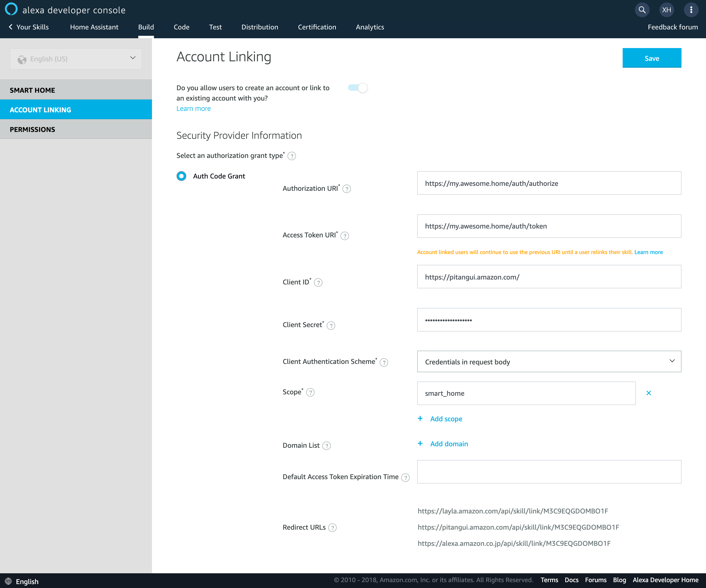Open the English (US) language dropdown
The height and width of the screenshot is (588, 706).
tap(76, 59)
